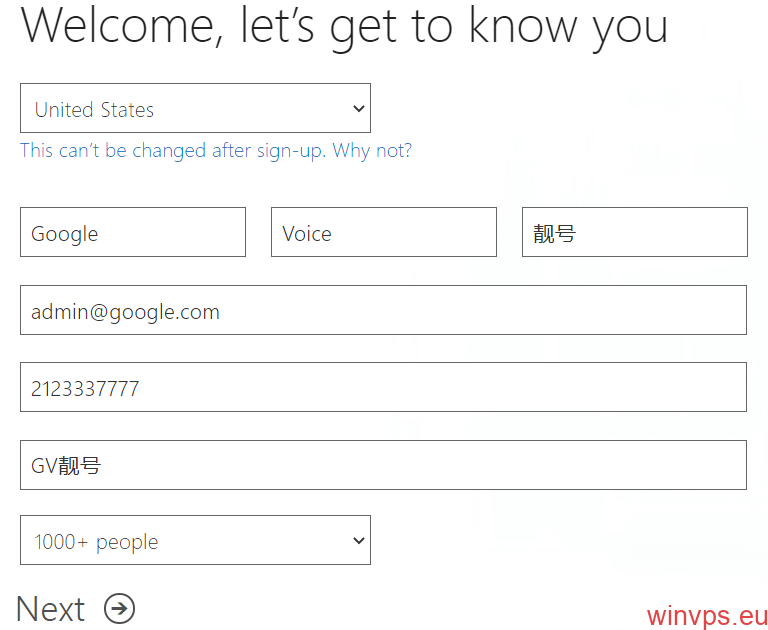Click the "United States" text in selector
The width and height of the screenshot is (768, 630).
(95, 110)
